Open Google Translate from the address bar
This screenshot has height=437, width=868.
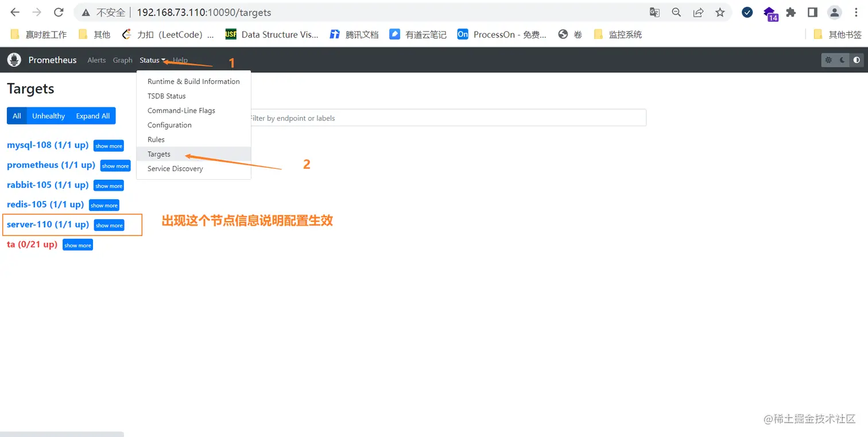tap(654, 12)
